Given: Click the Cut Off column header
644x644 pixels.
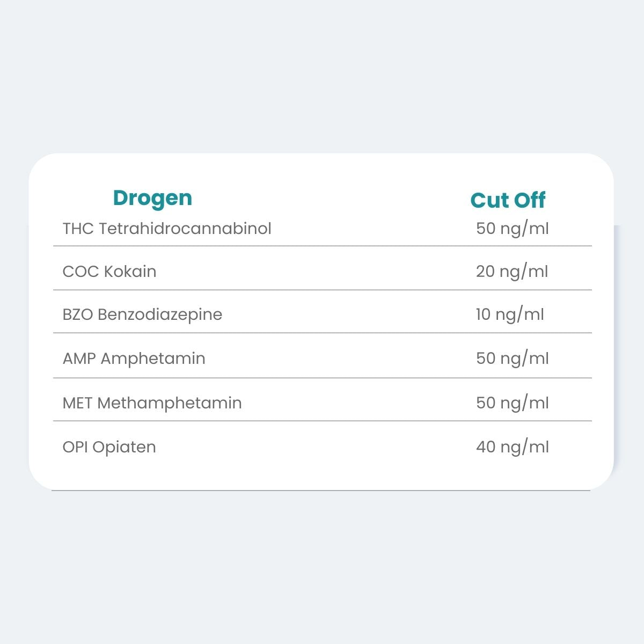Looking at the screenshot, I should (508, 200).
